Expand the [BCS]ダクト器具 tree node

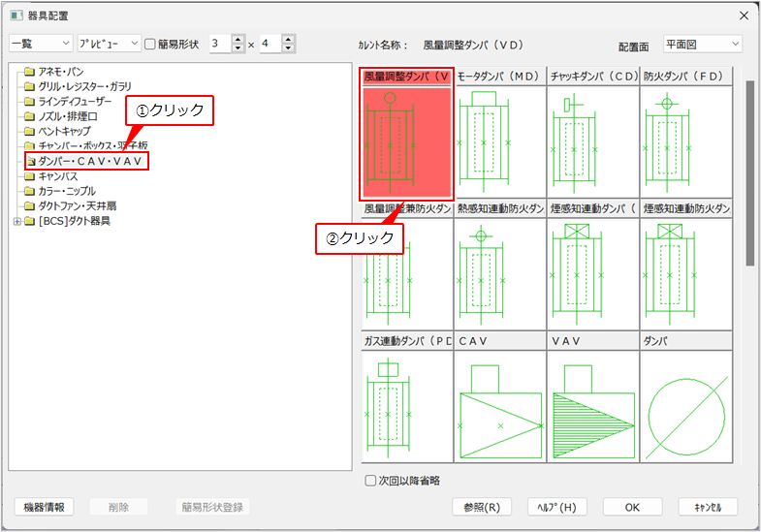click(16, 221)
